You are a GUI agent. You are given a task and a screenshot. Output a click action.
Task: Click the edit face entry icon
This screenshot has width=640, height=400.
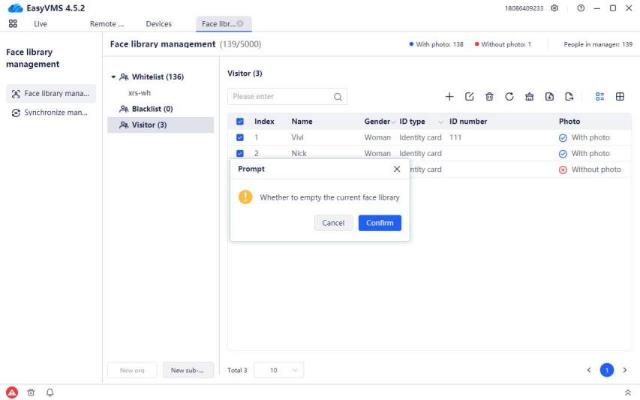(469, 97)
